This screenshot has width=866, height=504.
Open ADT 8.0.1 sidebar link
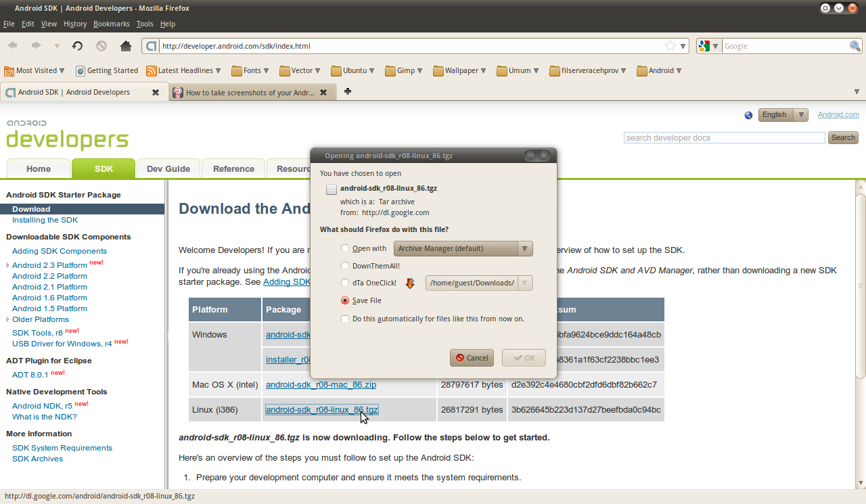[30, 375]
